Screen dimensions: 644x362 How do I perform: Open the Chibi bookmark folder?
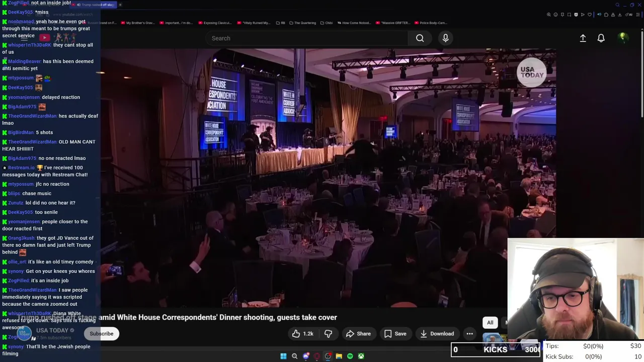[327, 23]
